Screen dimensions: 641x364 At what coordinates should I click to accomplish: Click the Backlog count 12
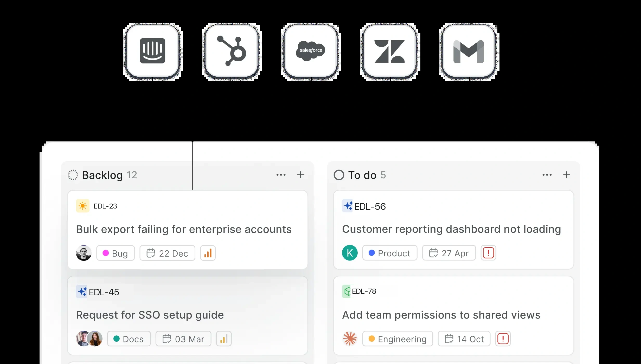(x=132, y=175)
